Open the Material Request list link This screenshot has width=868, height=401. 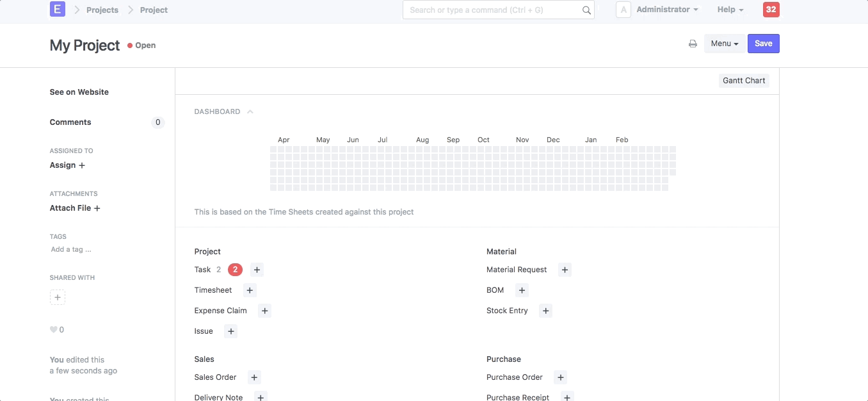[517, 270]
